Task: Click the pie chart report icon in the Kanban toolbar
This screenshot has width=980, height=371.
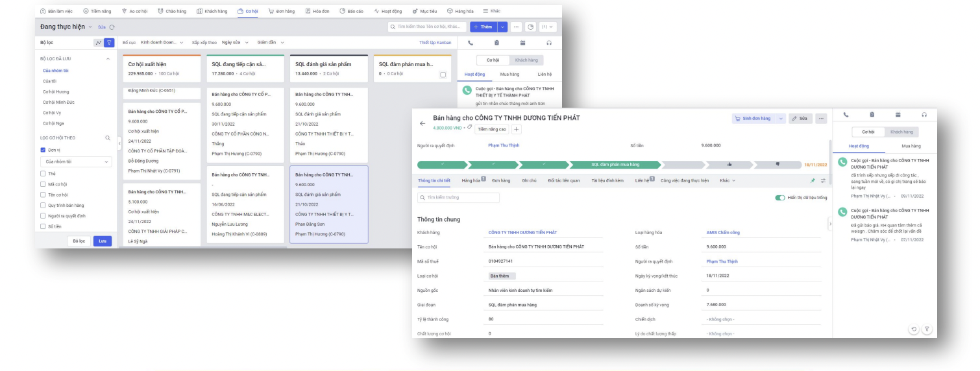Action: coord(530,27)
